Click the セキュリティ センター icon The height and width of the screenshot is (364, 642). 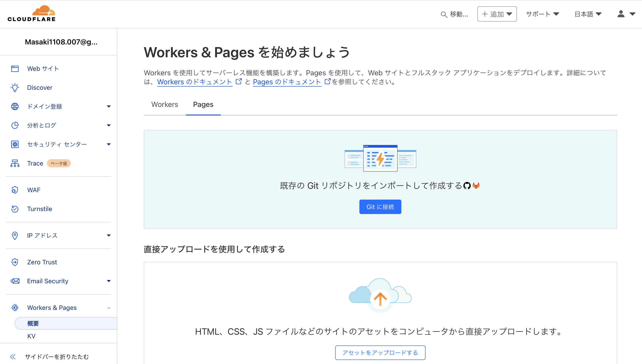pos(15,144)
